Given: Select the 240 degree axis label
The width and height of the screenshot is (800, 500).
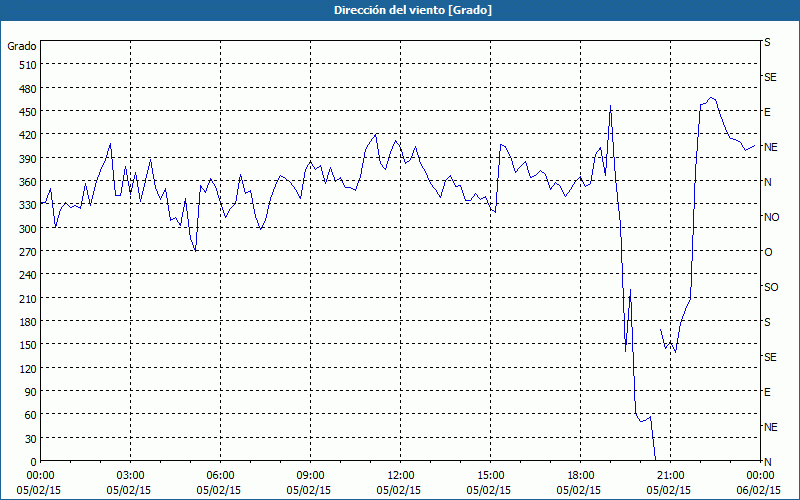Looking at the screenshot, I should (29, 275).
